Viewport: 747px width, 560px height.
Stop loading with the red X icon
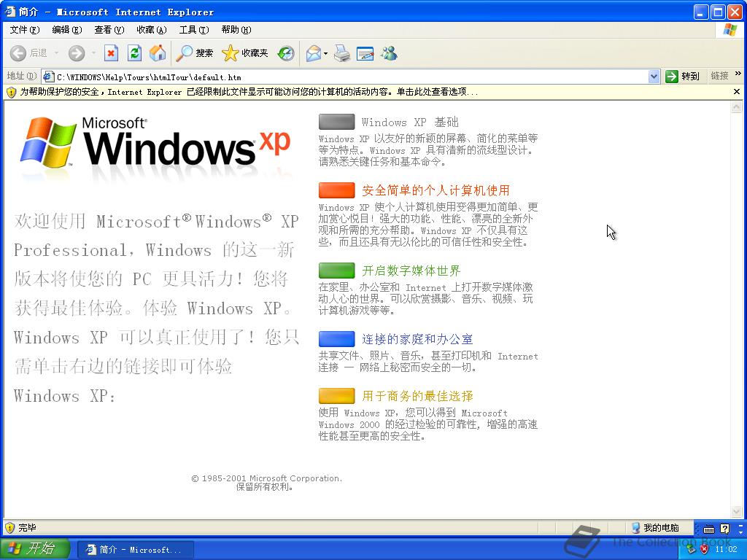[x=111, y=52]
